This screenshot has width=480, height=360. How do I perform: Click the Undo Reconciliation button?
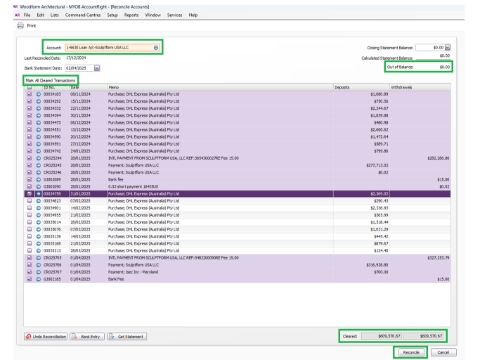(x=46, y=337)
